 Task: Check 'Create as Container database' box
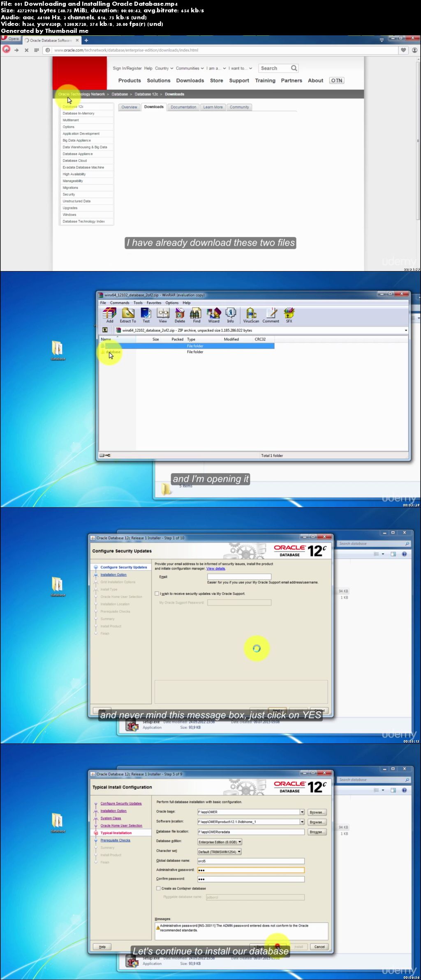coord(158,888)
